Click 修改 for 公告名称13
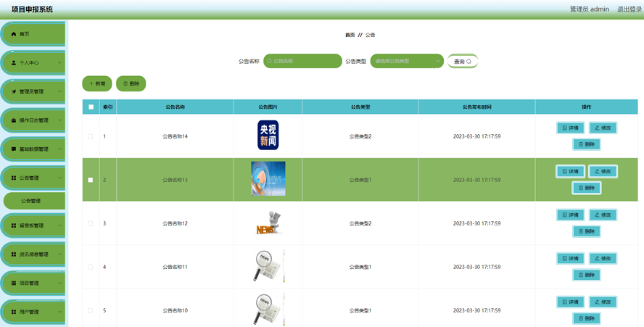Image resolution: width=644 pixels, height=327 pixels. pyautogui.click(x=603, y=171)
